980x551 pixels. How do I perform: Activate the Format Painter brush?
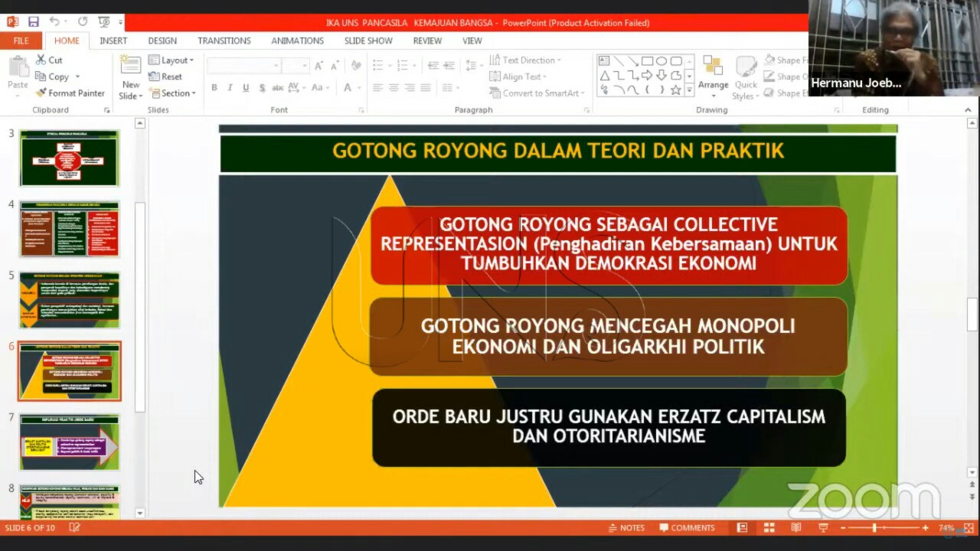click(x=70, y=93)
